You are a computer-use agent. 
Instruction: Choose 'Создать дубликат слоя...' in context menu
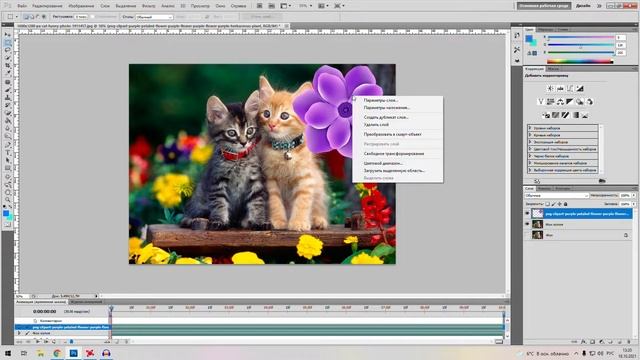(386, 117)
